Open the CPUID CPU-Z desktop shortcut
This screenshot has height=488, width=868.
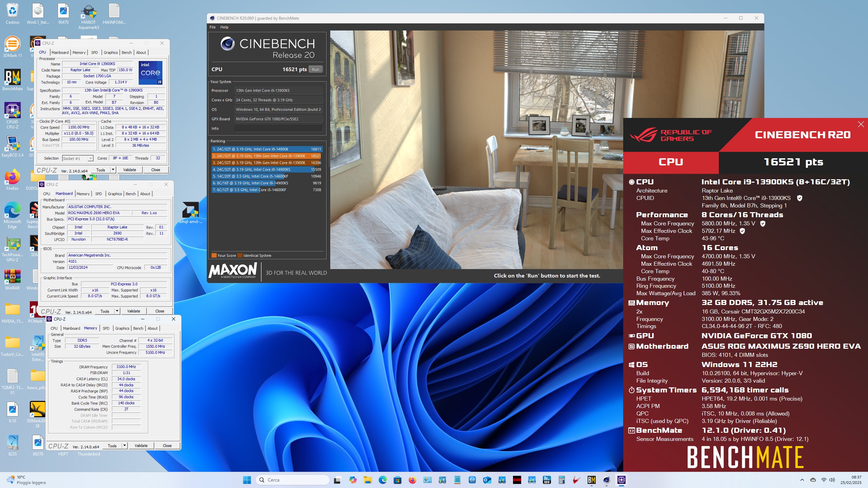click(x=13, y=115)
